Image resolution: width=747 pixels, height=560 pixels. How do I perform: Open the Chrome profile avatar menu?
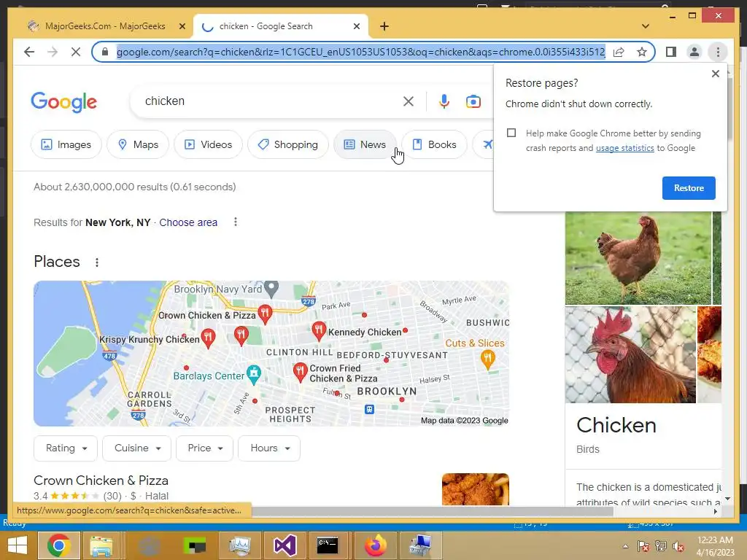[x=694, y=52]
